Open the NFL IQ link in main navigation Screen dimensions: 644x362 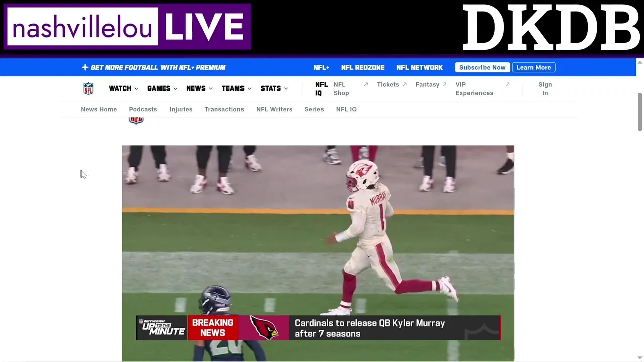coord(321,88)
